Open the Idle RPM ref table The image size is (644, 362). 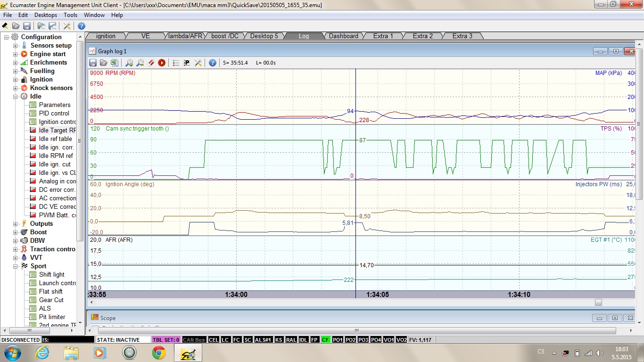[56, 156]
